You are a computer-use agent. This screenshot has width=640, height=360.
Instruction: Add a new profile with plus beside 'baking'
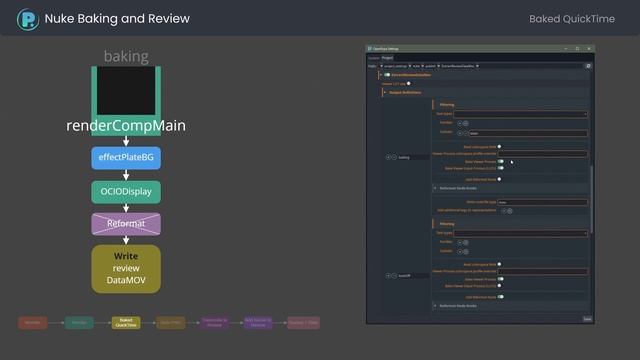point(388,157)
